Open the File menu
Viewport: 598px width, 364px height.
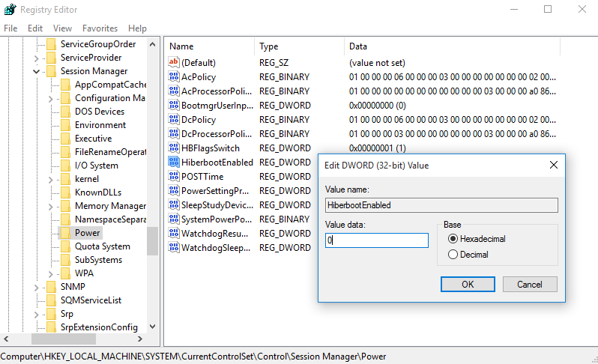pyautogui.click(x=10, y=28)
